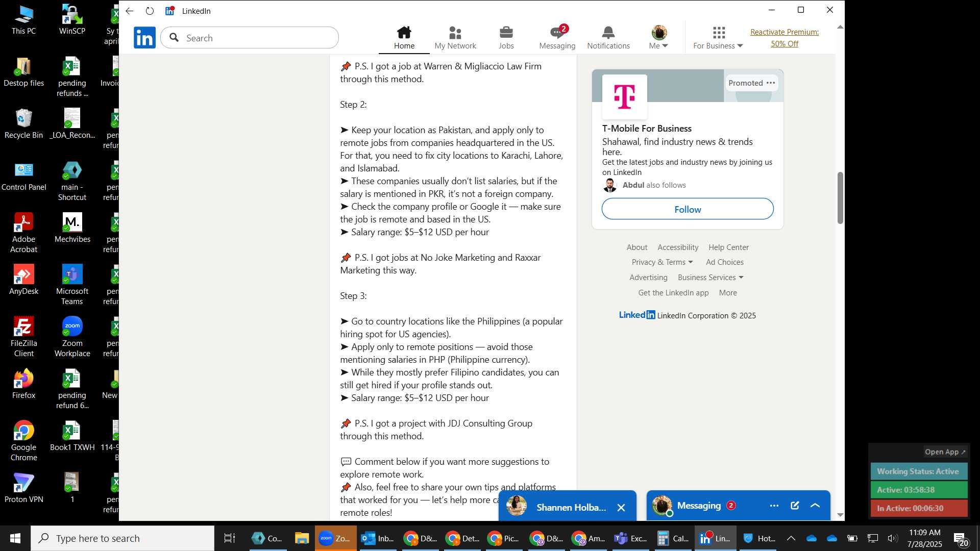
Task: Open the Google Chrome desktop icon
Action: (x=23, y=442)
